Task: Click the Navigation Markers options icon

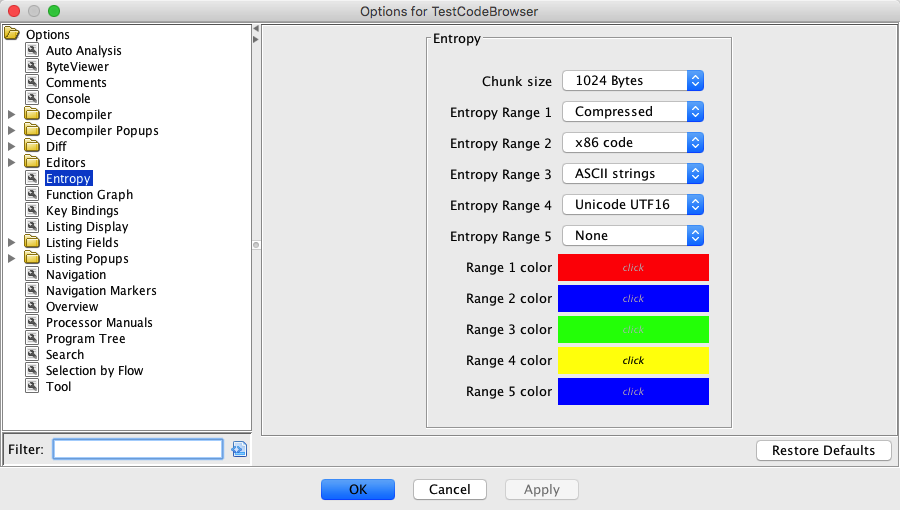Action: coord(32,291)
